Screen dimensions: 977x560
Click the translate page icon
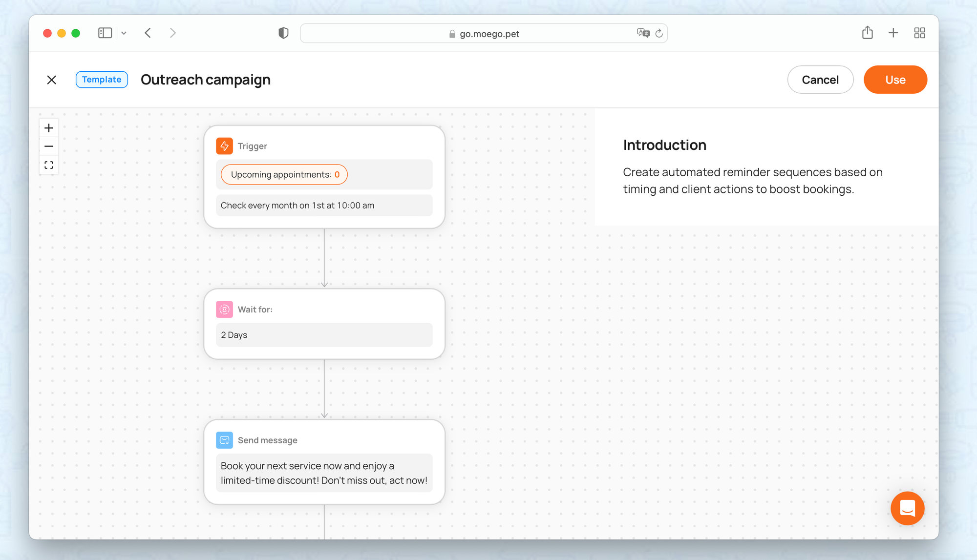643,33
